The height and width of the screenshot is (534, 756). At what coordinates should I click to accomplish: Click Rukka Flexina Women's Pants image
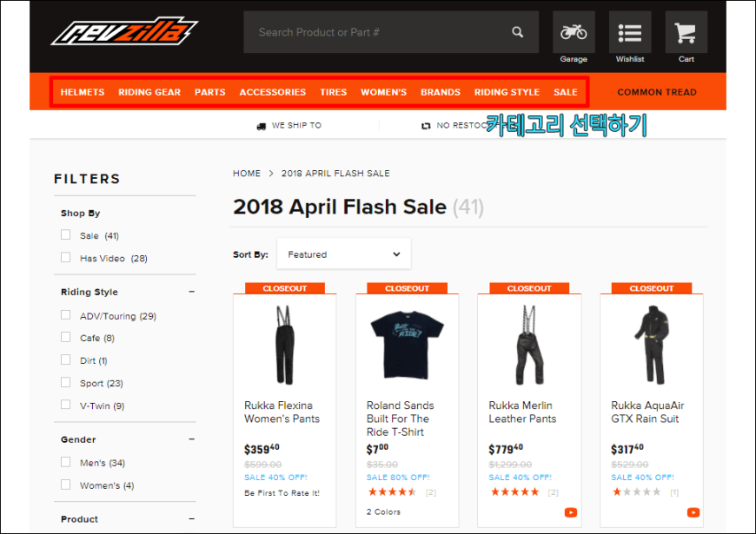click(x=284, y=345)
